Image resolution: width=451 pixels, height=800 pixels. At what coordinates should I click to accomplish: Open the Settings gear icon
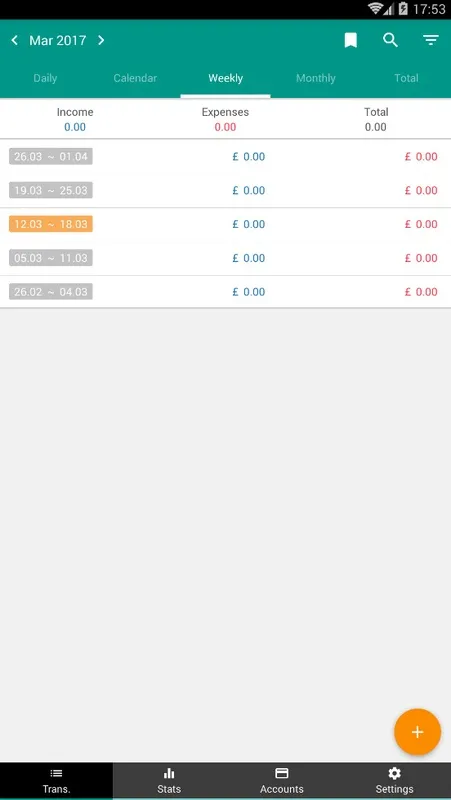[x=394, y=773]
